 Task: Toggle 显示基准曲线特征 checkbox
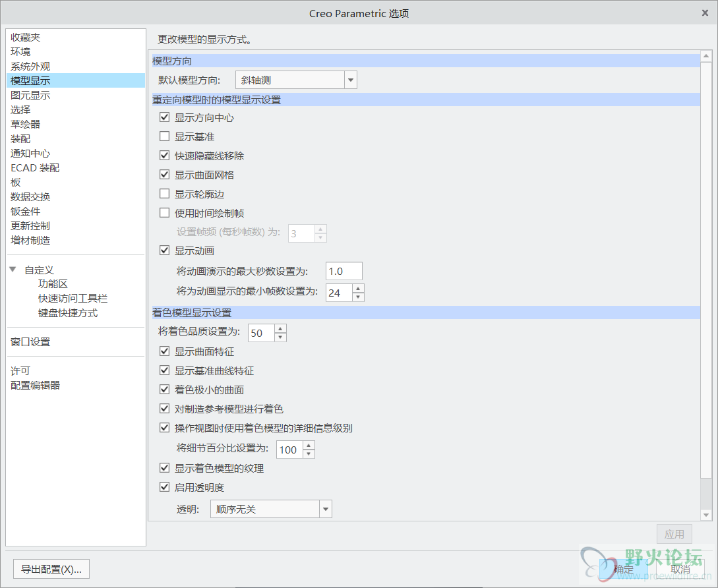(164, 370)
